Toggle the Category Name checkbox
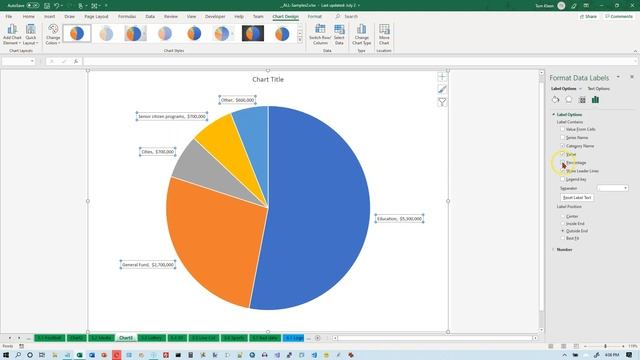Image resolution: width=640 pixels, height=360 pixels. pos(562,146)
